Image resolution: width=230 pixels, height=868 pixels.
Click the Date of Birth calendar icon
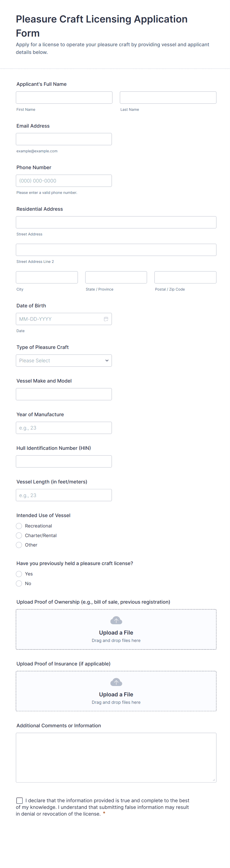106,319
